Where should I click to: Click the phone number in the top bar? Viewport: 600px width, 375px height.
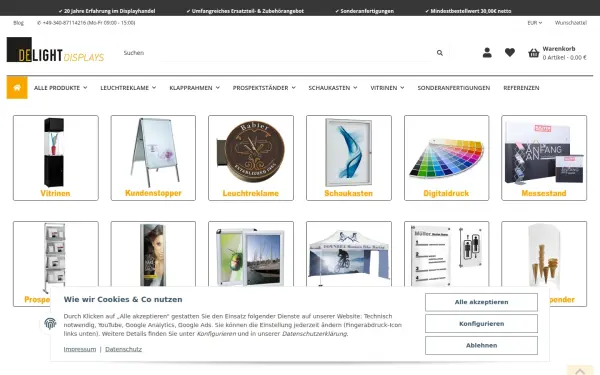click(x=86, y=23)
